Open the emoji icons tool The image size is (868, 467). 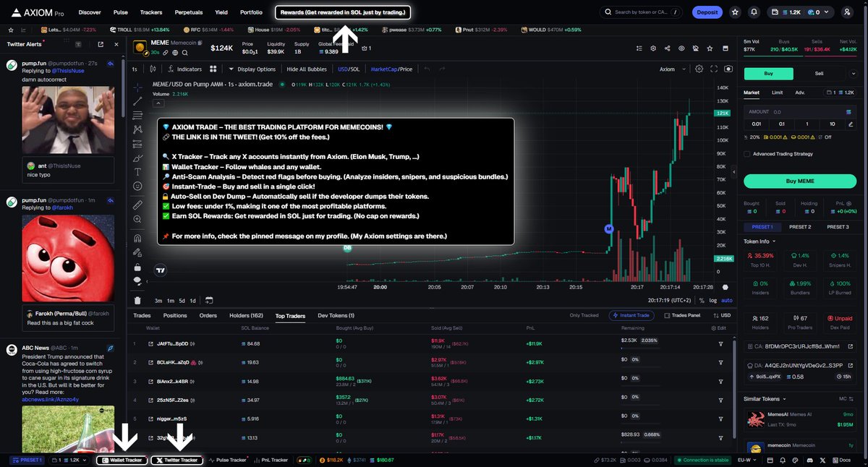[137, 187]
